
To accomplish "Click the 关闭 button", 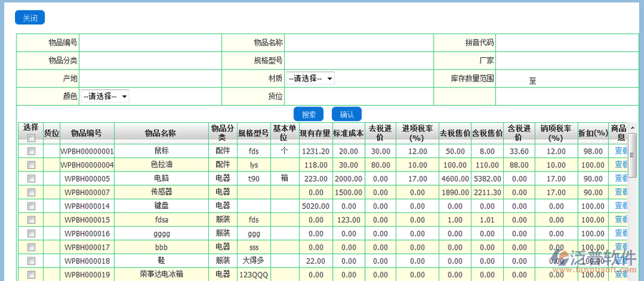I will click(x=29, y=18).
